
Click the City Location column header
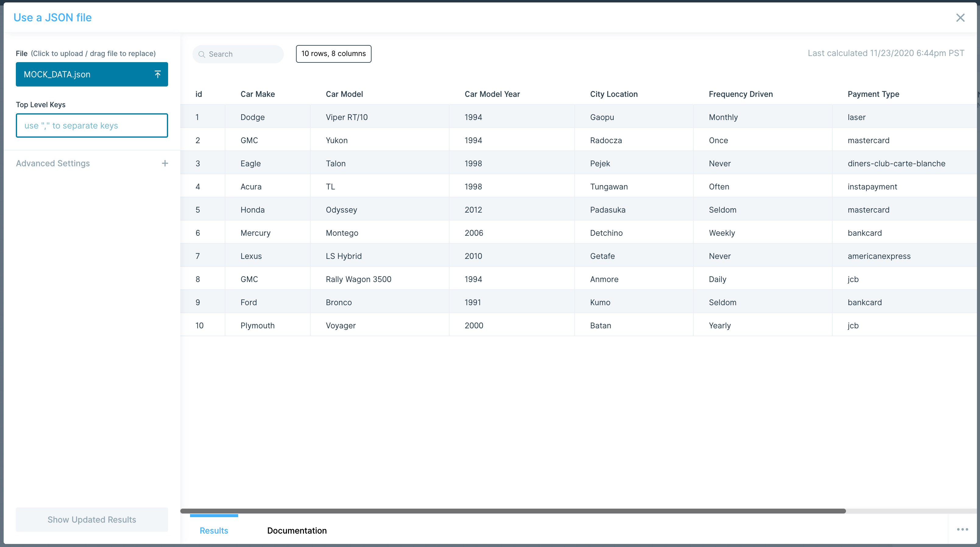(614, 94)
